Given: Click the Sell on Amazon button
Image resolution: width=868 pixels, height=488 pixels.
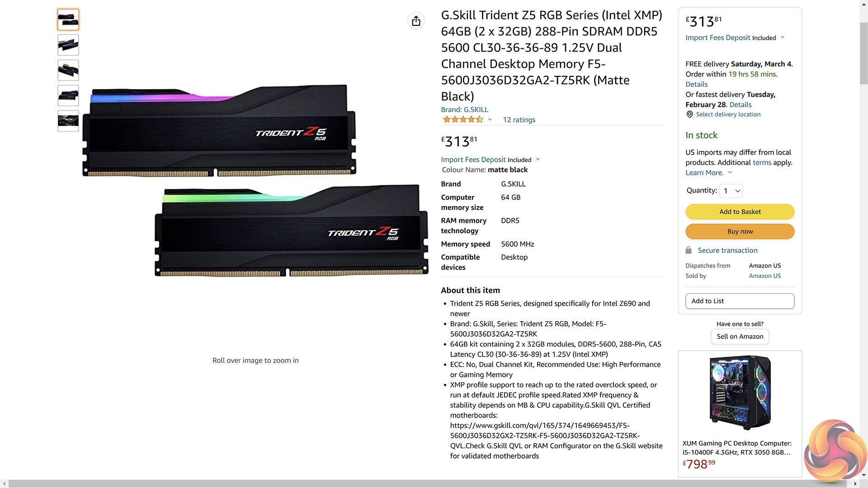Looking at the screenshot, I should 740,337.
